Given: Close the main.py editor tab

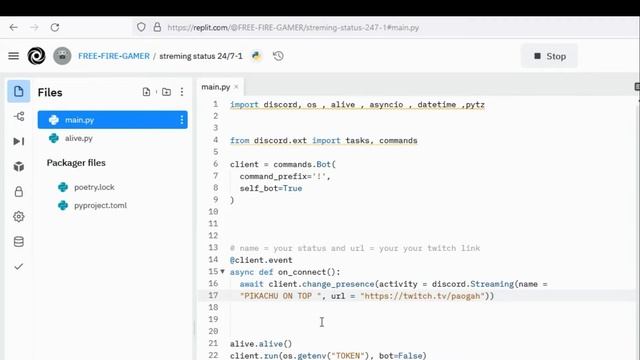Looking at the screenshot, I should [x=236, y=87].
